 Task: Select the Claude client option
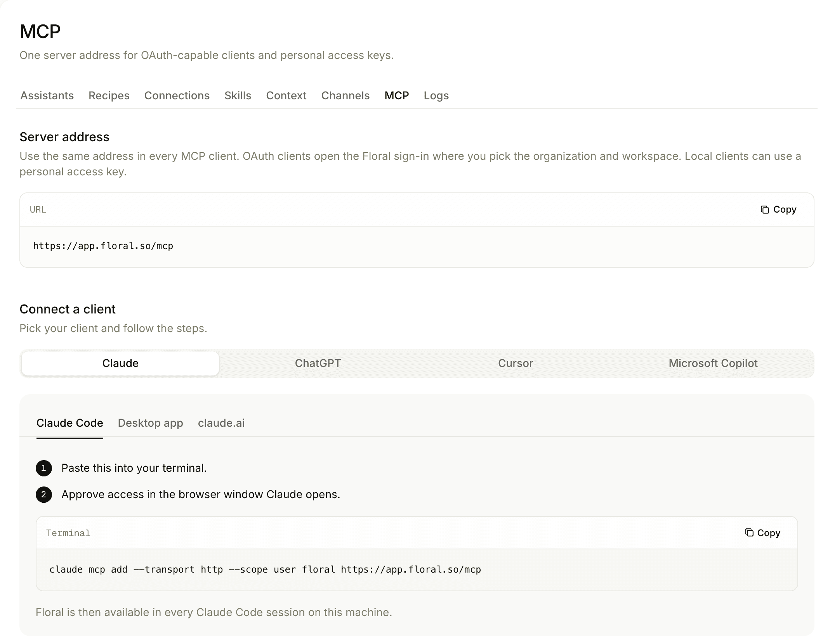[x=120, y=363]
